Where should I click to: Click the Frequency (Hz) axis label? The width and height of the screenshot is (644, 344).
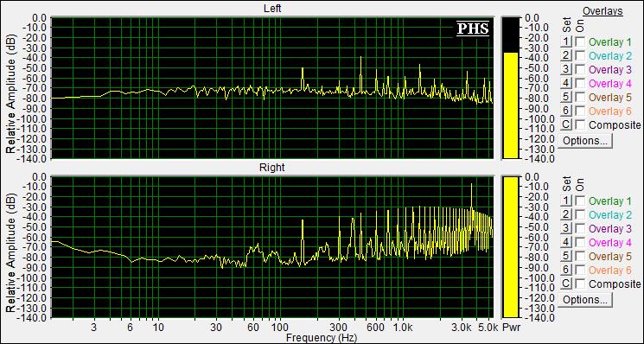pyautogui.click(x=322, y=338)
